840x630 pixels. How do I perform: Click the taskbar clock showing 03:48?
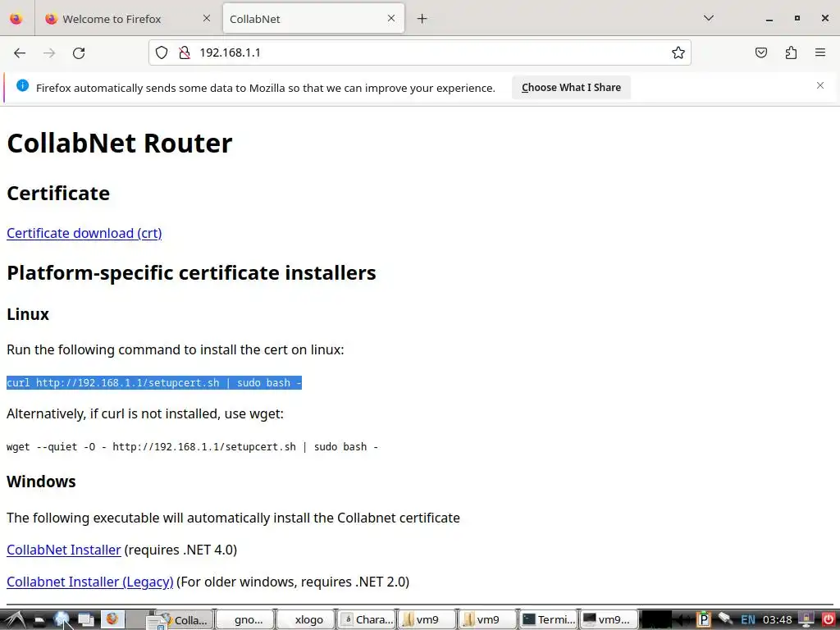pyautogui.click(x=777, y=620)
